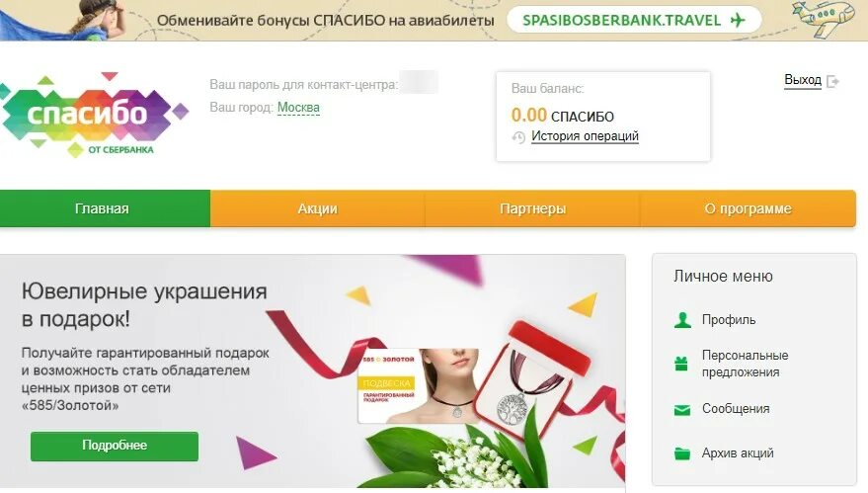Click the gift icon for personal offers
The image size is (868, 493).
pos(681,364)
